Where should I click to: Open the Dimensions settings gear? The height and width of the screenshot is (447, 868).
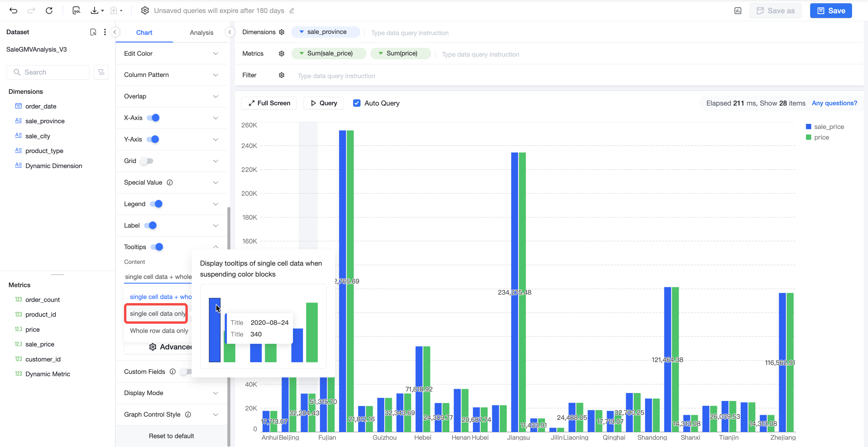coord(282,32)
